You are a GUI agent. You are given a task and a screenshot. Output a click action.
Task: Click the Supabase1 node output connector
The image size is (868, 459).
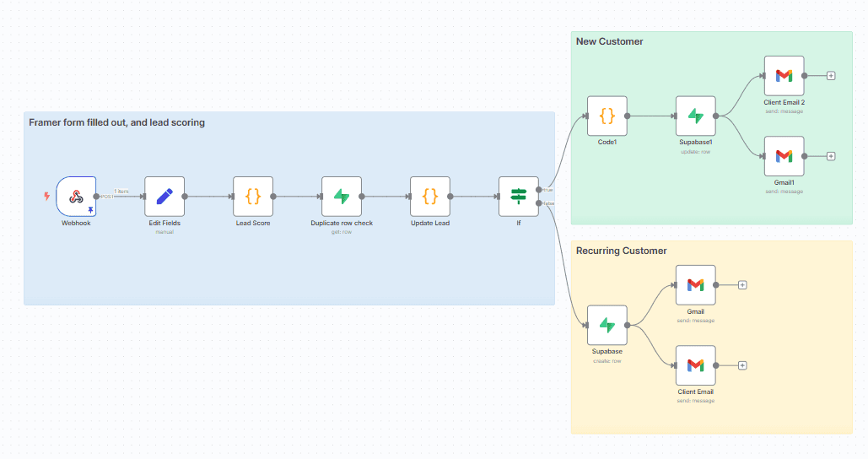(x=716, y=116)
